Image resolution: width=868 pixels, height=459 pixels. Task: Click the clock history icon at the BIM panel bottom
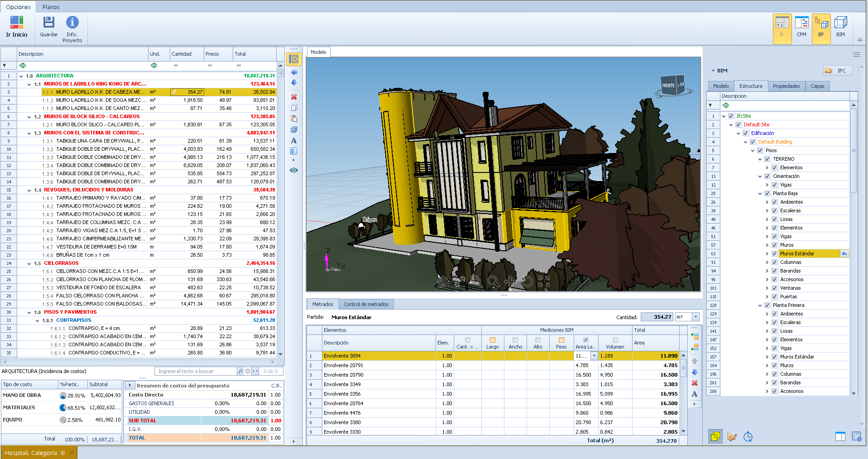748,436
